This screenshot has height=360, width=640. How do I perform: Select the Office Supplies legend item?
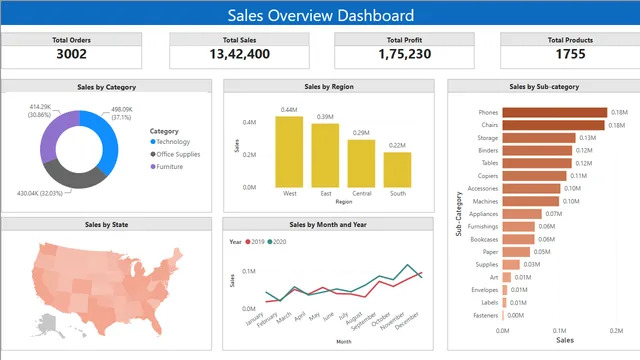(175, 154)
